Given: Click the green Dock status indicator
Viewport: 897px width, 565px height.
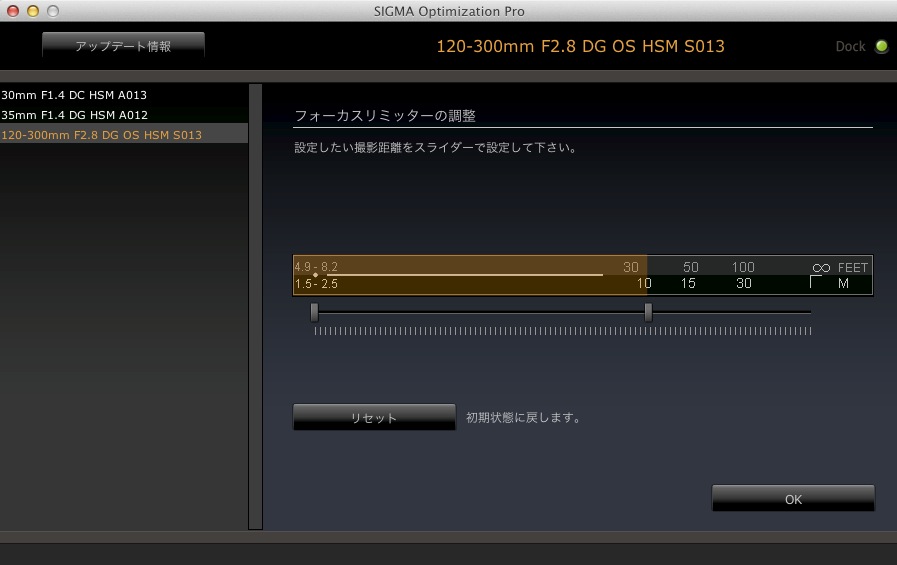Looking at the screenshot, I should point(882,46).
